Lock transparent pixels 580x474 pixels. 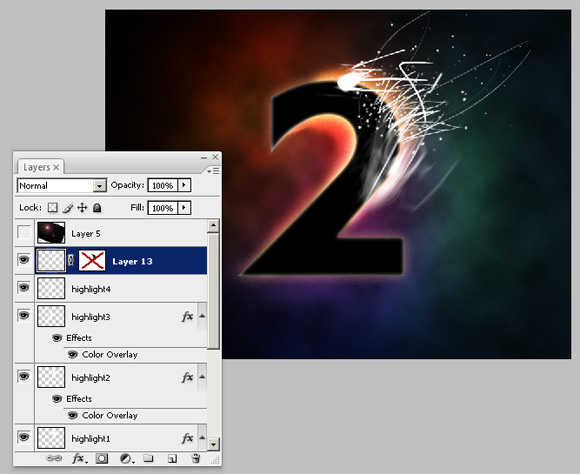[x=53, y=208]
